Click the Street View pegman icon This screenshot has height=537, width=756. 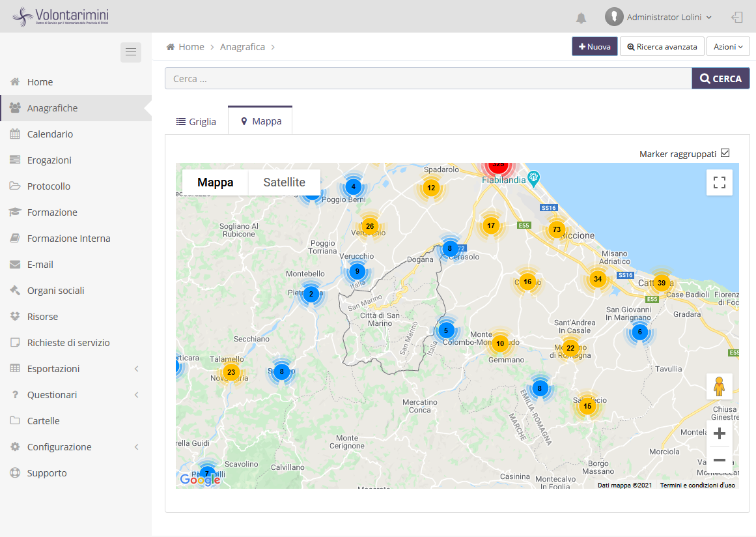pyautogui.click(x=720, y=386)
